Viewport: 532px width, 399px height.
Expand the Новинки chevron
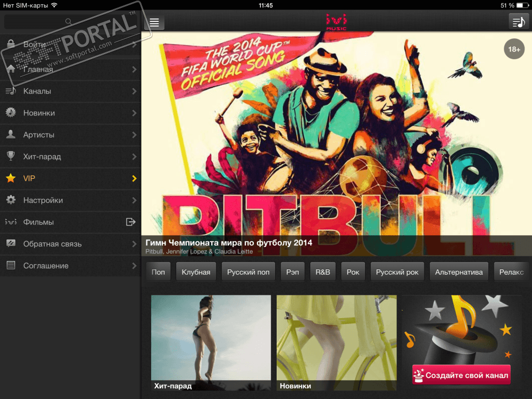pyautogui.click(x=135, y=113)
